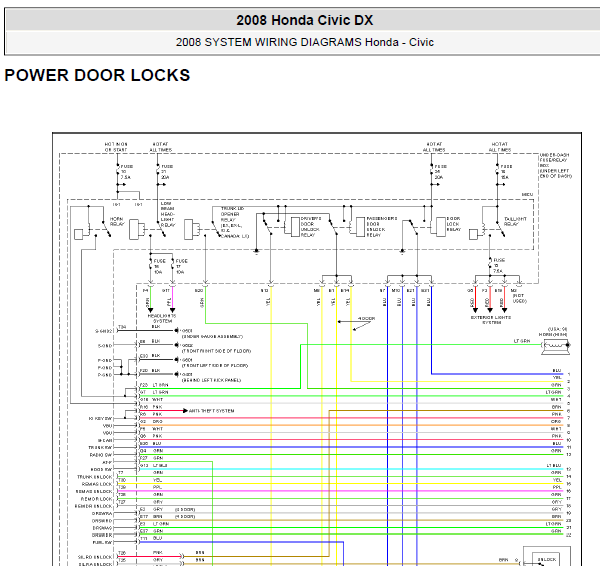Select the 'T39 PPL' wire label

click(140, 487)
